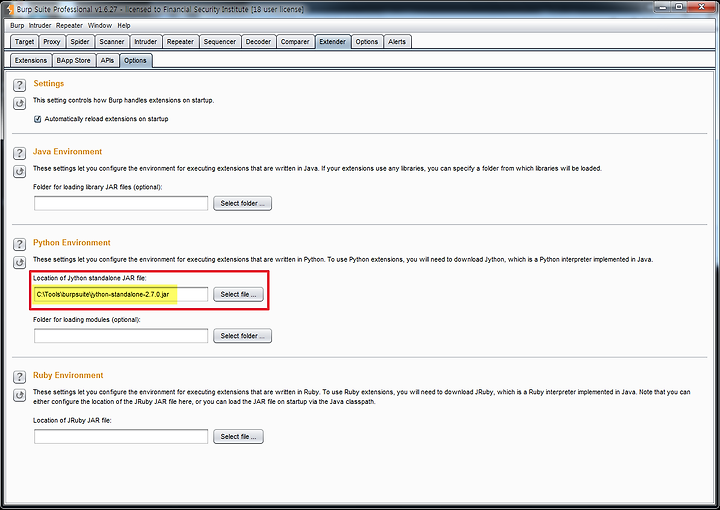The image size is (720, 510).
Task: Open the Burp menu
Action: tap(17, 25)
